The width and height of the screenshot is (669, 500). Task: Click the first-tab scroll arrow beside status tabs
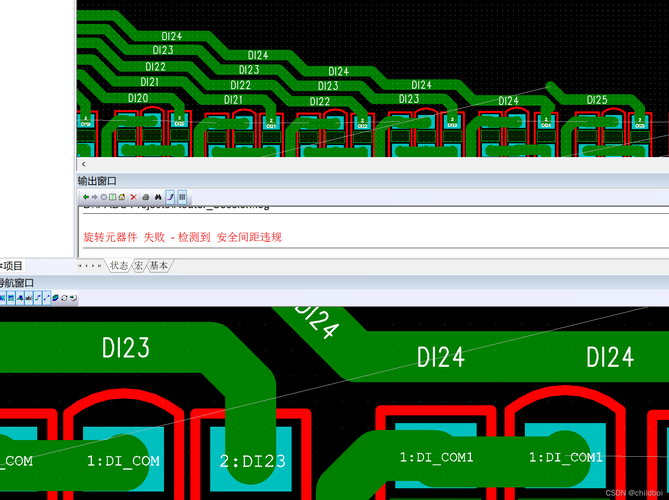coord(80,266)
